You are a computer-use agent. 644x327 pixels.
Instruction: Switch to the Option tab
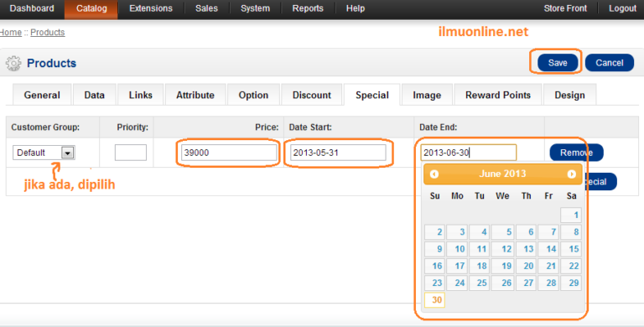[253, 95]
